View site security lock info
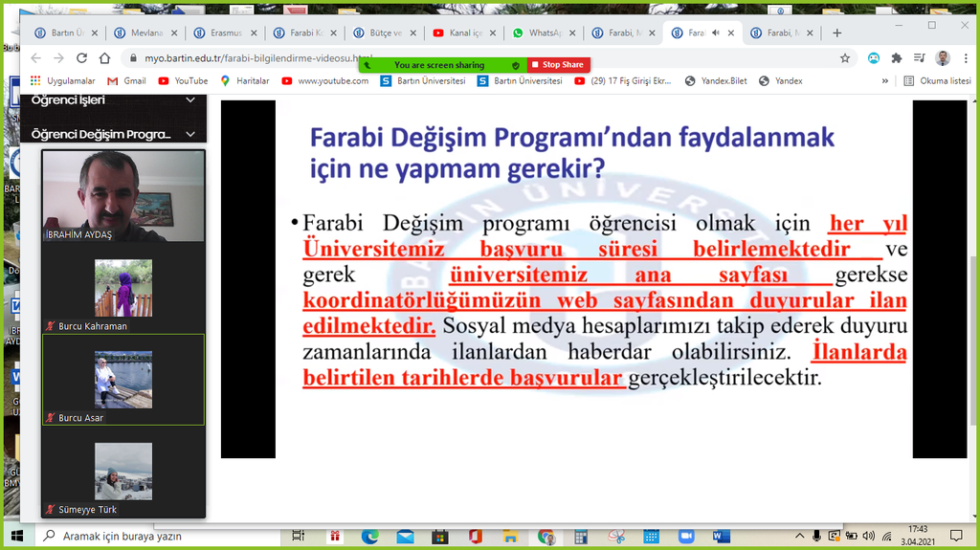Image resolution: width=980 pixels, height=550 pixels. tap(132, 58)
